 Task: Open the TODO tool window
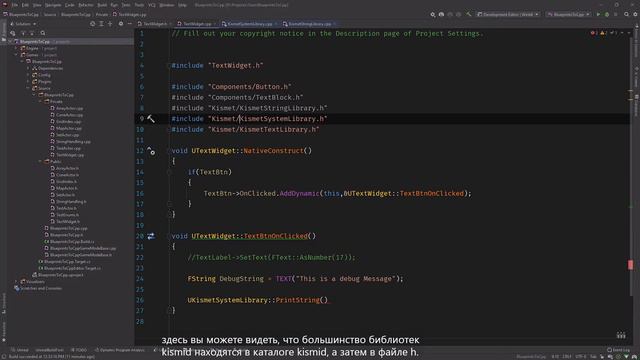(x=79, y=350)
